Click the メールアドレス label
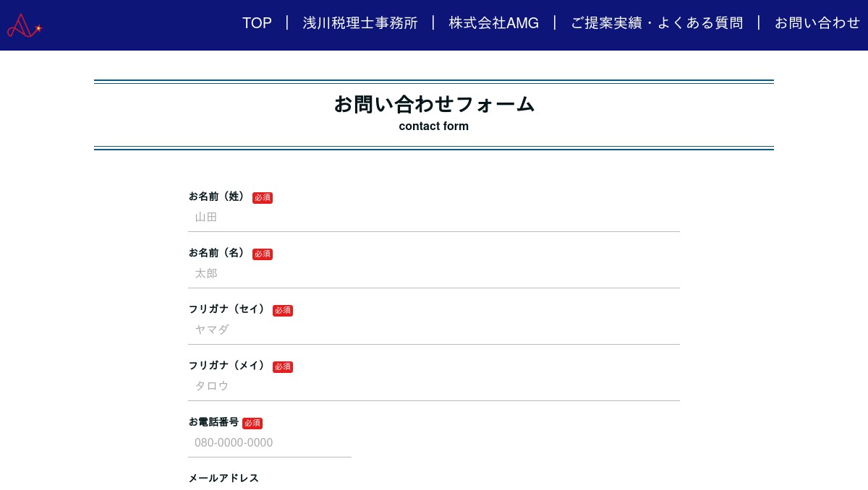Screen dimensions: 868x490 [224, 478]
